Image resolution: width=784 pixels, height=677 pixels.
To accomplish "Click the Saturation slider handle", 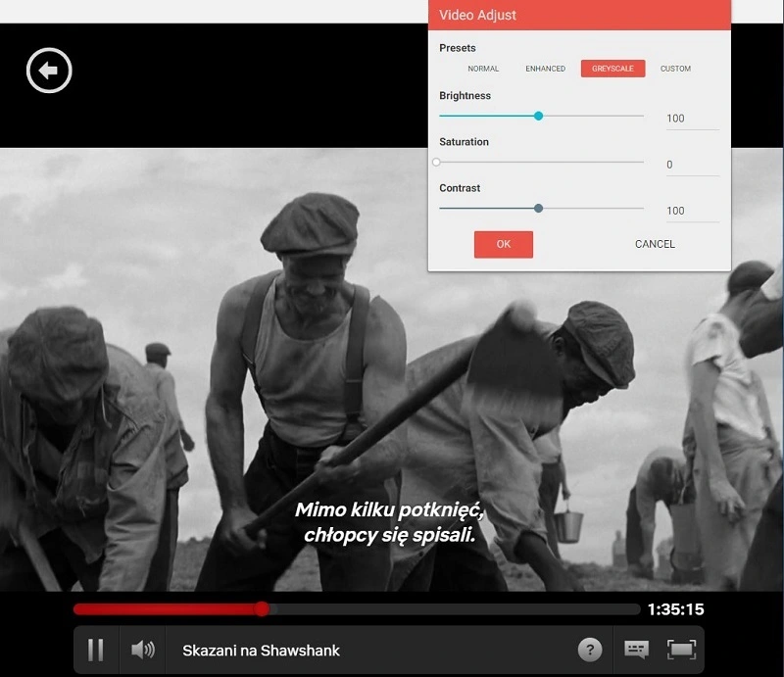I will (x=437, y=162).
